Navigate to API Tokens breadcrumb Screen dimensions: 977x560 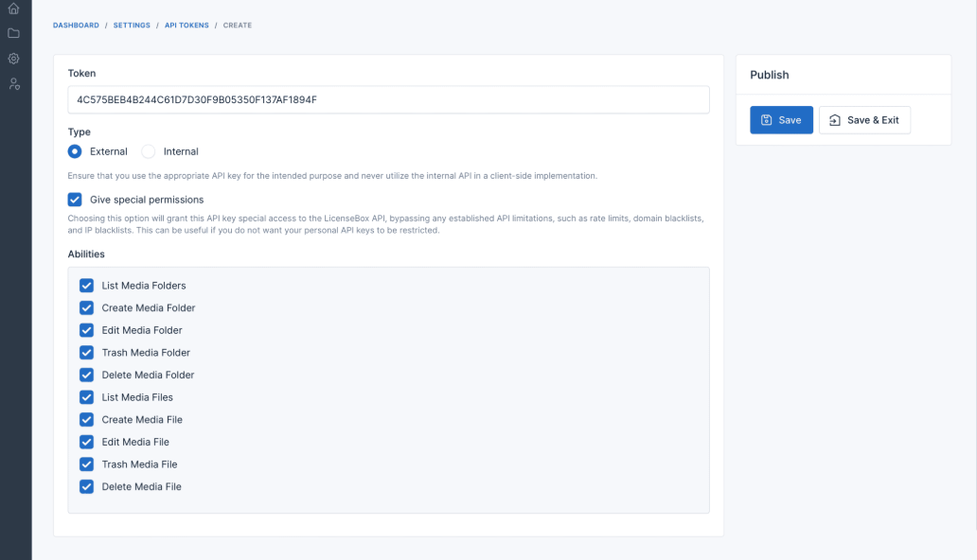(x=187, y=26)
